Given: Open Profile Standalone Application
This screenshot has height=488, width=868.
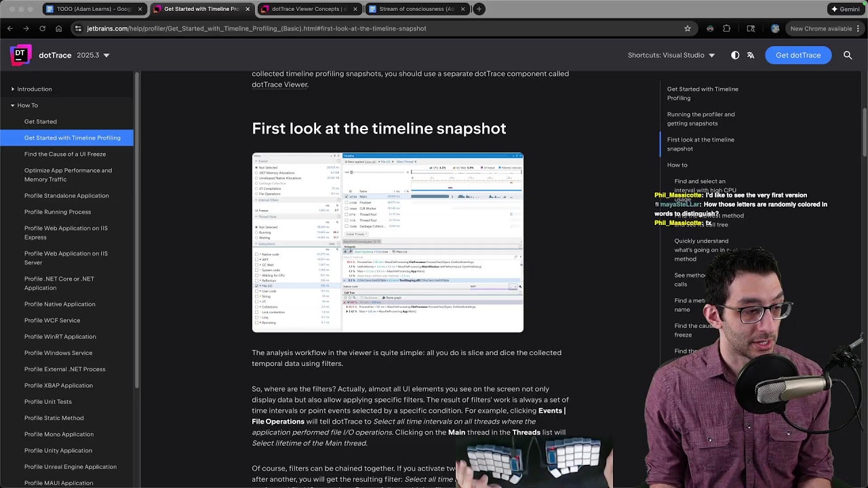Looking at the screenshot, I should point(66,196).
